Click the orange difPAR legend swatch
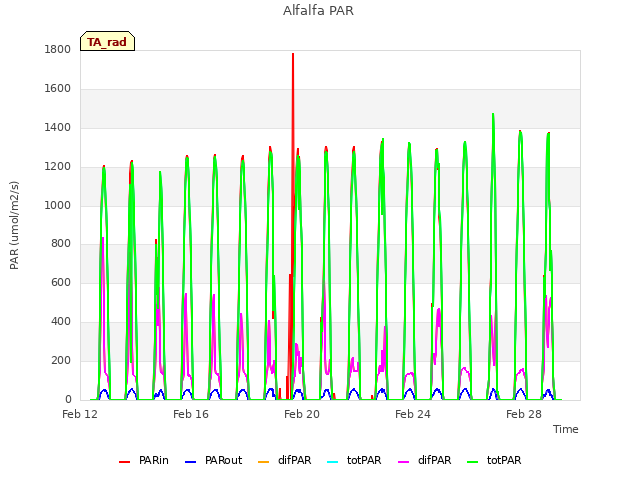This screenshot has width=640, height=480. (x=264, y=462)
